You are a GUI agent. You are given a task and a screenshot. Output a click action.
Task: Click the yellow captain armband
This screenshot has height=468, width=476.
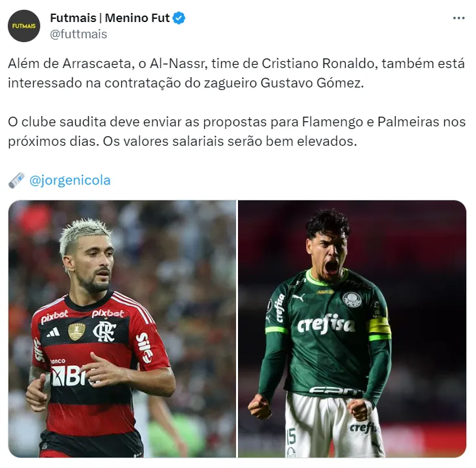tap(379, 329)
